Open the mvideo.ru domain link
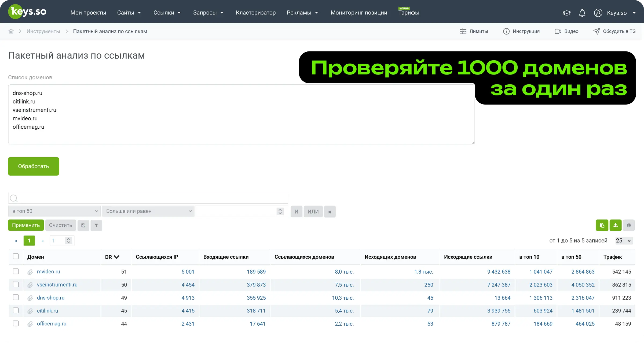 pos(49,272)
